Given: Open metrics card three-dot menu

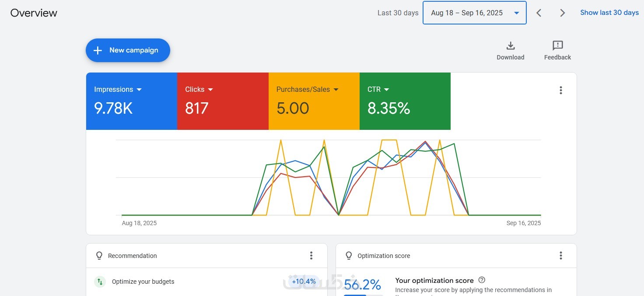Looking at the screenshot, I should [561, 91].
